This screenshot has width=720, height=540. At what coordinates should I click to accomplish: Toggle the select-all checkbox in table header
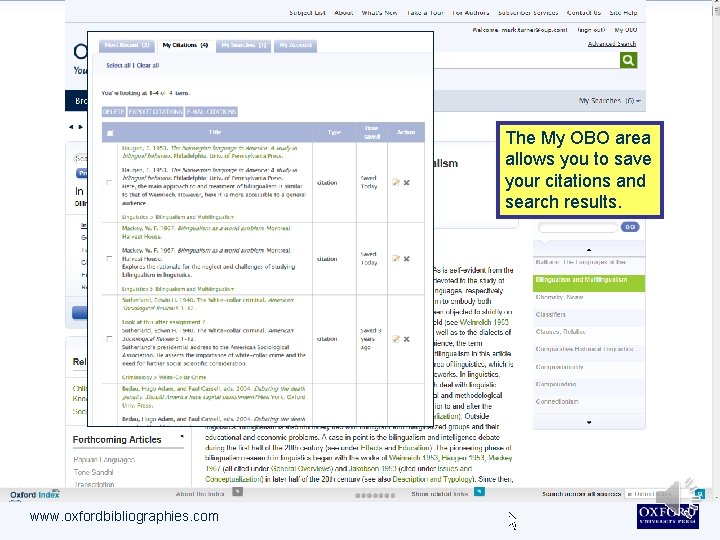(110, 133)
